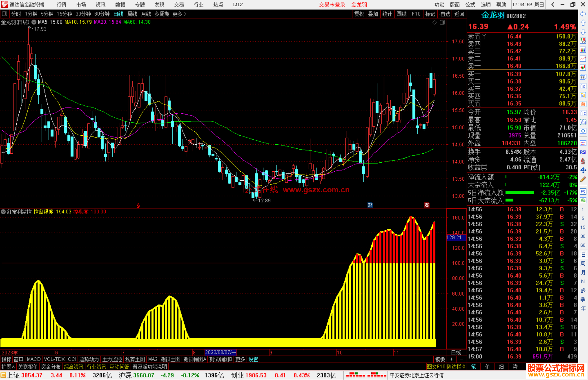
Task: Click the RSI indicator icon in right sidebar
Action: (583, 152)
